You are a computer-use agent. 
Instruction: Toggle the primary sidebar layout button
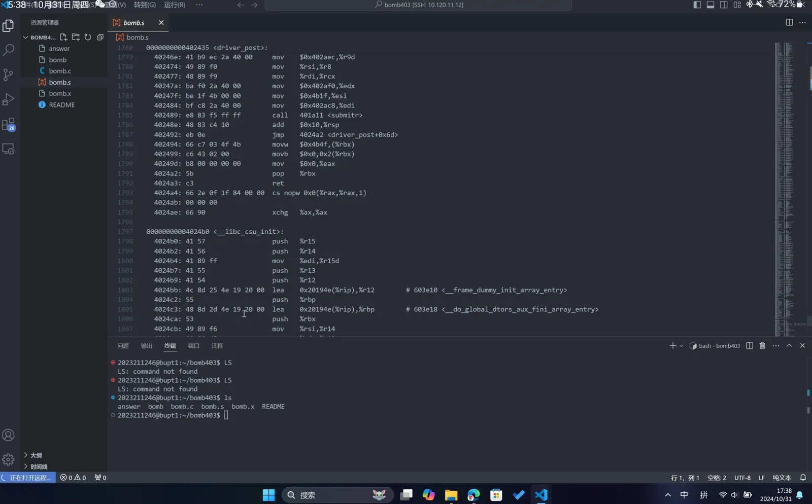point(697,5)
